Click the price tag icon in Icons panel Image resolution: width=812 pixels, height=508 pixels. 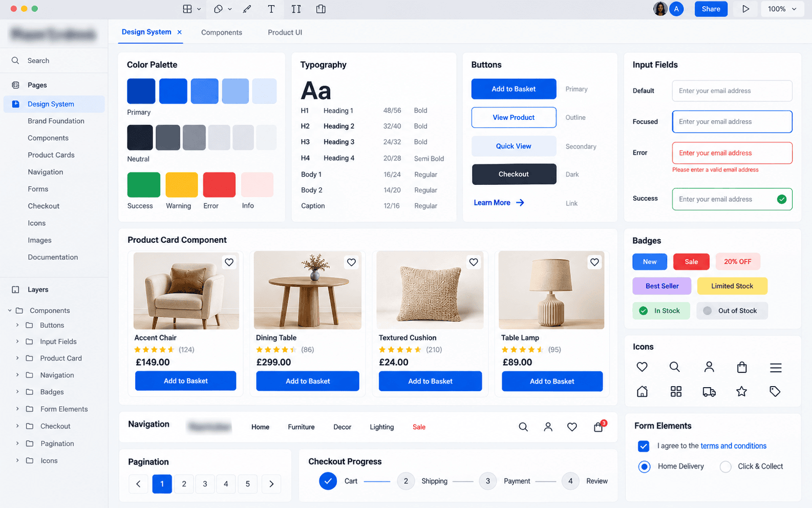(x=775, y=392)
